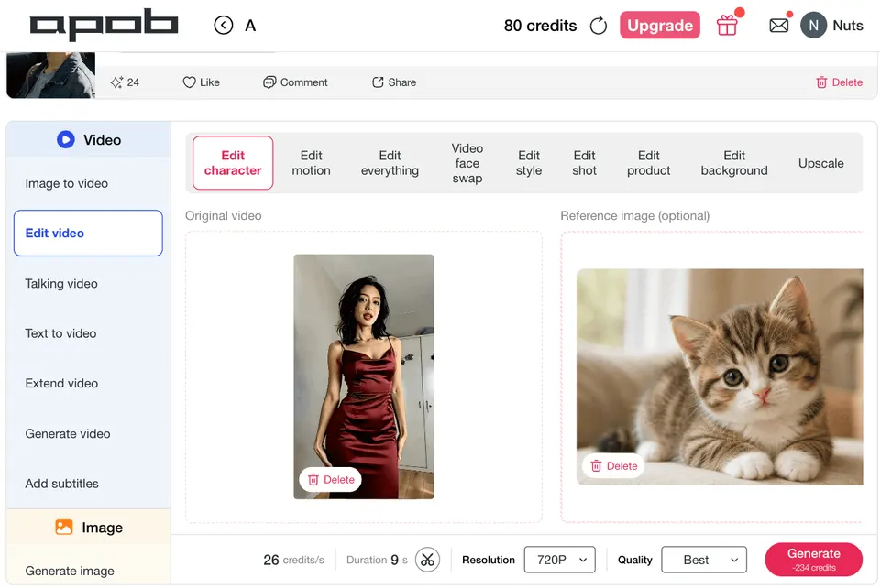Click the back arrow circle icon
The image size is (880, 588).
[224, 26]
